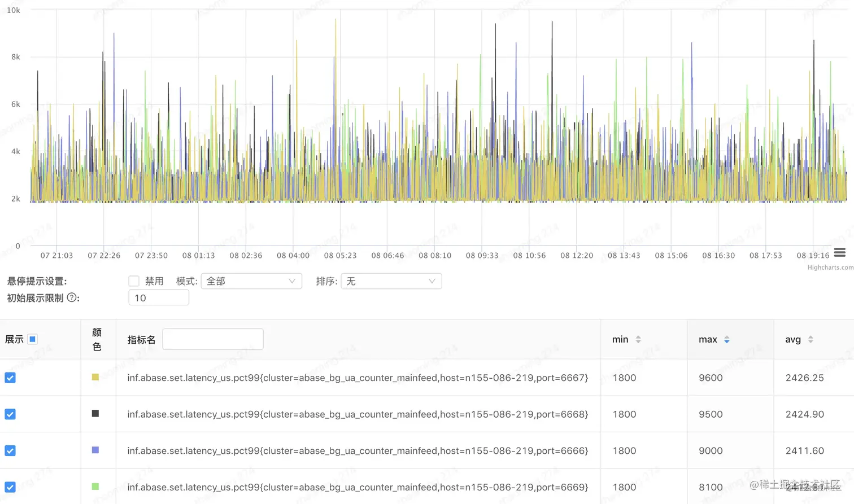Click the green swatch for port=6669

(x=95, y=487)
